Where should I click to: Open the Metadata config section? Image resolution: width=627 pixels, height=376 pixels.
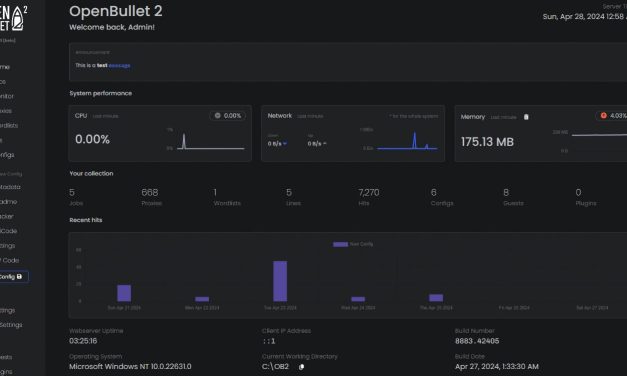pyautogui.click(x=10, y=187)
